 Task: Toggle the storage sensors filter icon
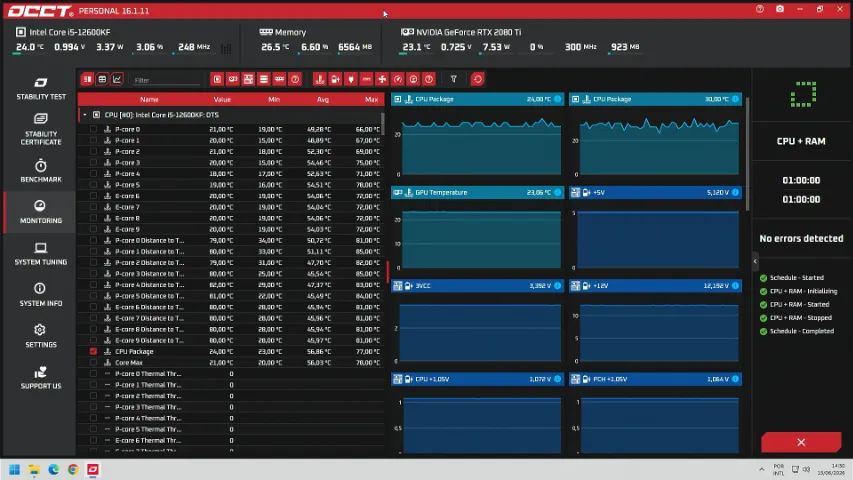pyautogui.click(x=264, y=79)
